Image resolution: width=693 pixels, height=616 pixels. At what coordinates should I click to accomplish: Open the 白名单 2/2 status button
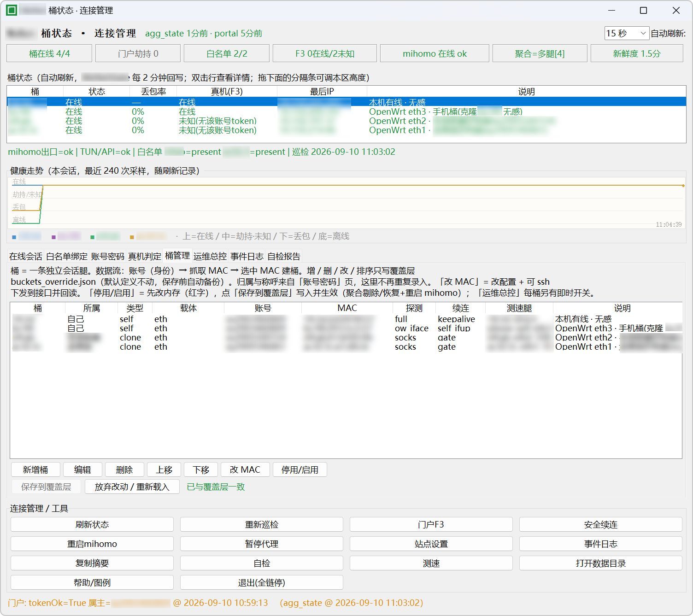(227, 53)
